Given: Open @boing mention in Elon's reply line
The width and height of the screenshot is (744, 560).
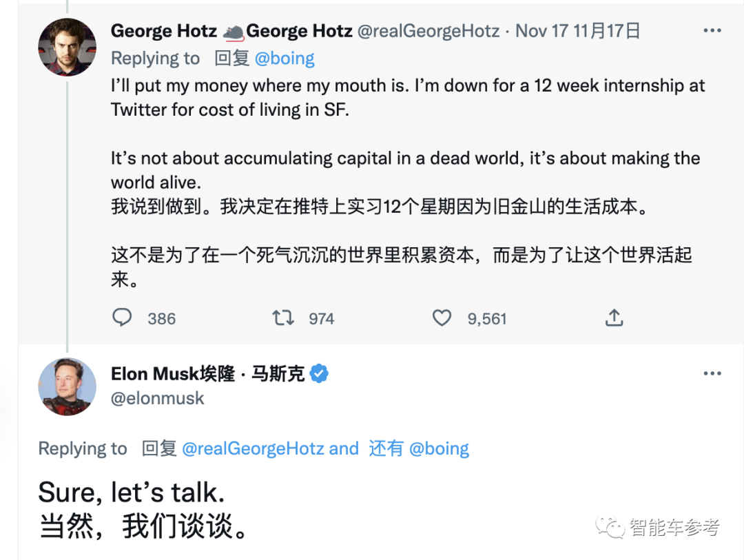Looking at the screenshot, I should 439,449.
